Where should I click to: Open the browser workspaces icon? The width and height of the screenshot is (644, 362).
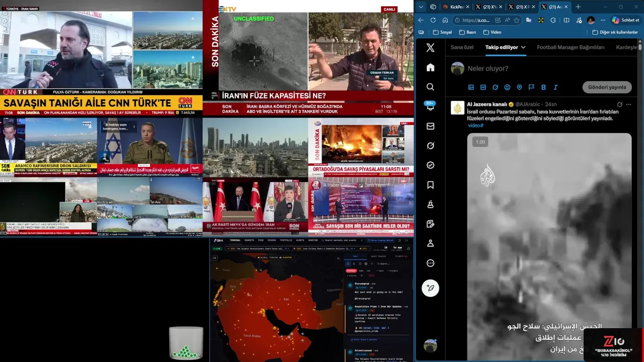pos(433,7)
